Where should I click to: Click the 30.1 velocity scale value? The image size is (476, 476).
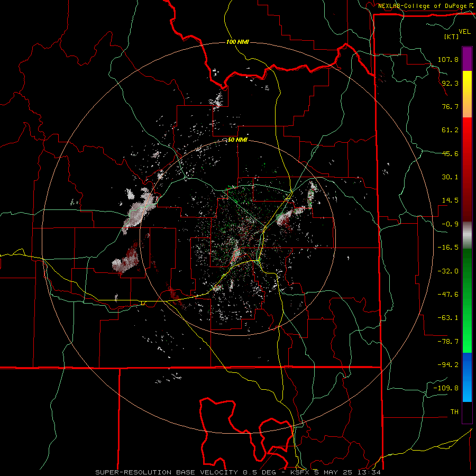(x=450, y=177)
